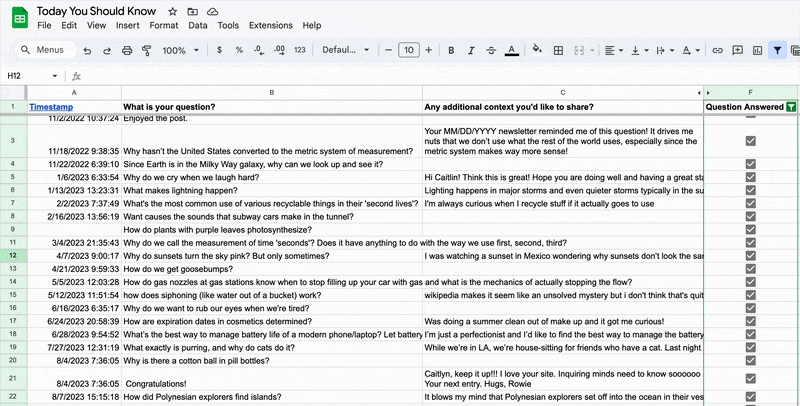Open the Default font dropdown

pyautogui.click(x=345, y=50)
